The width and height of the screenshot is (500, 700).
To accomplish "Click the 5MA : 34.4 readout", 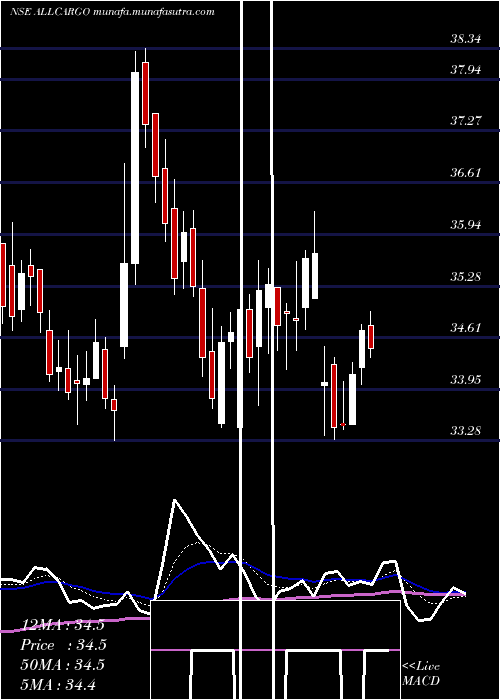I will pyautogui.click(x=58, y=684).
